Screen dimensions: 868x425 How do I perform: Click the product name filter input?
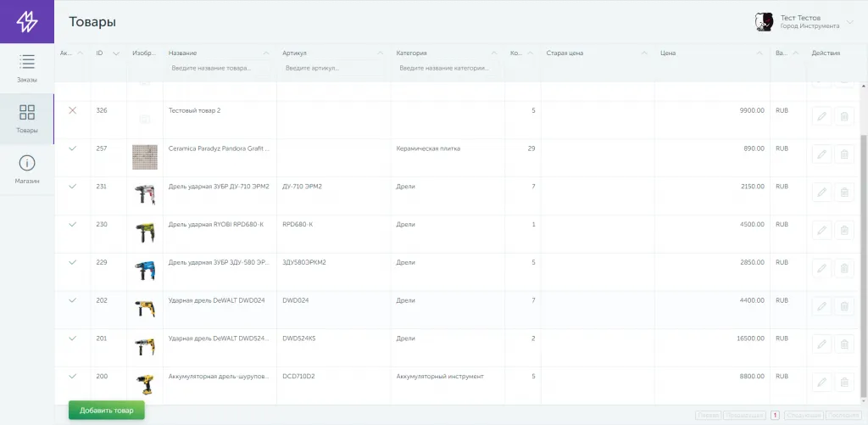click(219, 68)
